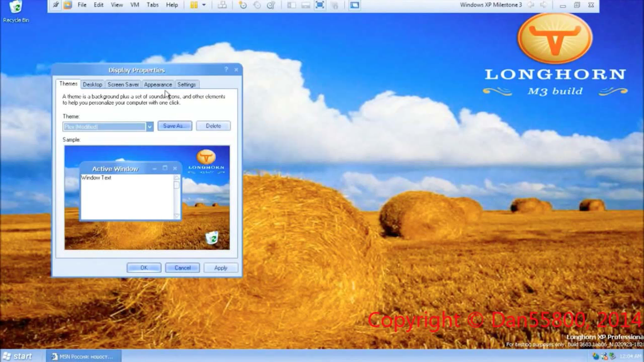Toggle full screen mode icon

tap(320, 5)
